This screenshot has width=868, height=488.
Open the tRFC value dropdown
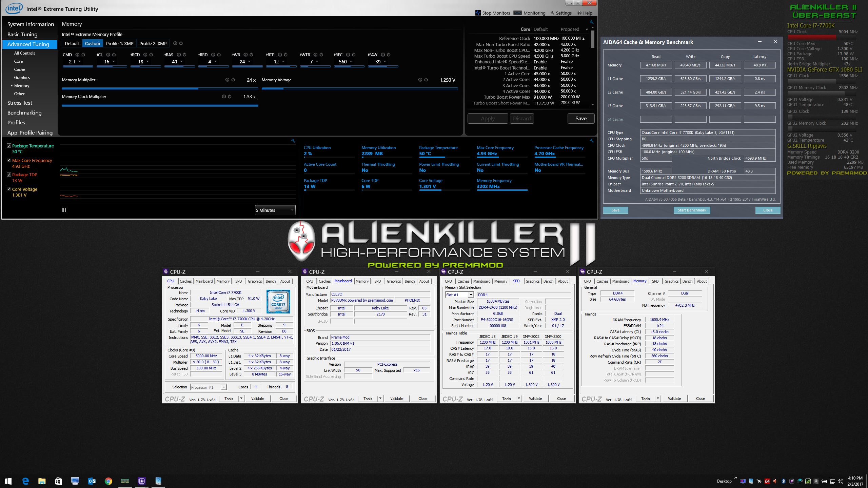[x=351, y=62]
